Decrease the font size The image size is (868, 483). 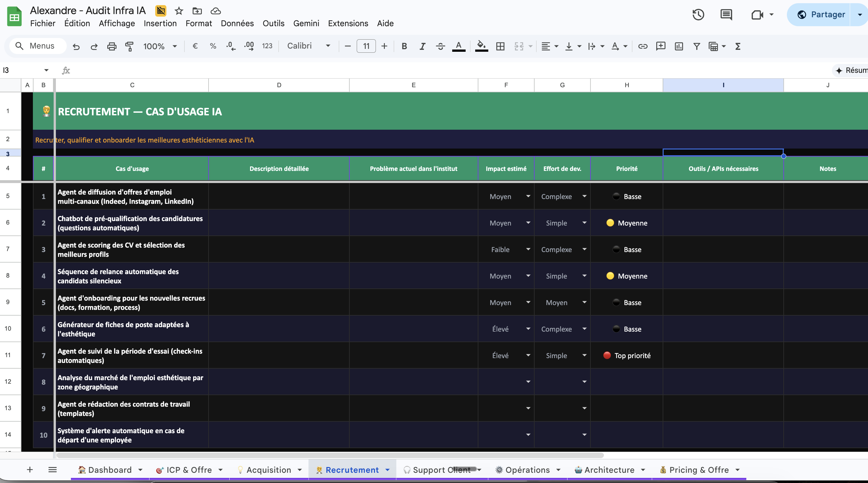click(348, 46)
